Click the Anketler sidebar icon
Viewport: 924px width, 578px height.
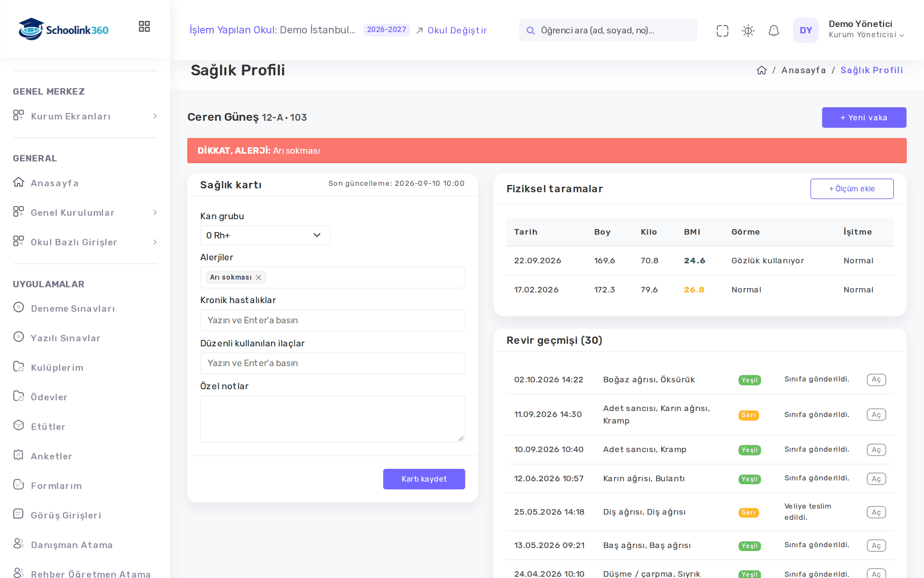click(18, 455)
